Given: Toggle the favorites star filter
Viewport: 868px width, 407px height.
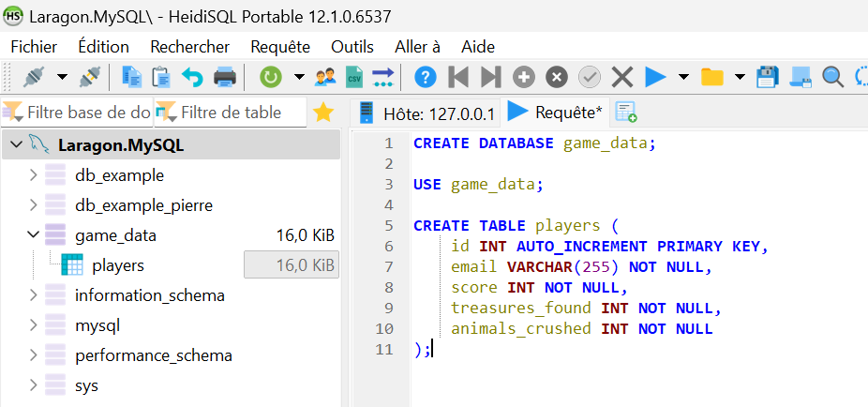Looking at the screenshot, I should click(323, 113).
